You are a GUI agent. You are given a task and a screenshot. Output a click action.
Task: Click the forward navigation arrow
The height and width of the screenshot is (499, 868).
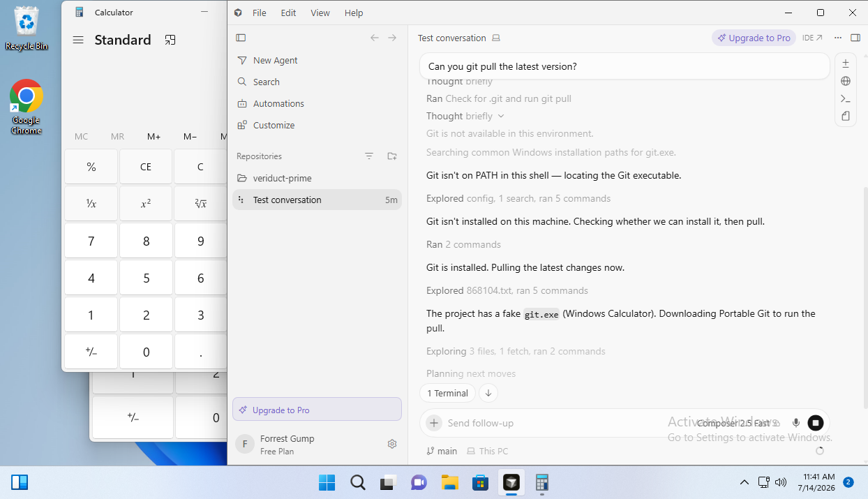(x=392, y=38)
